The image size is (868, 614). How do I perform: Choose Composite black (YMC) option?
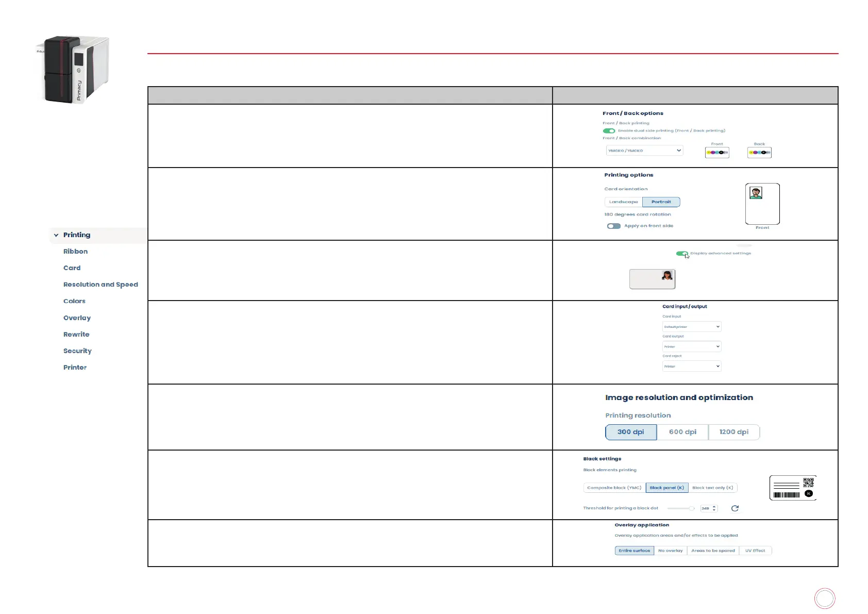pos(614,488)
